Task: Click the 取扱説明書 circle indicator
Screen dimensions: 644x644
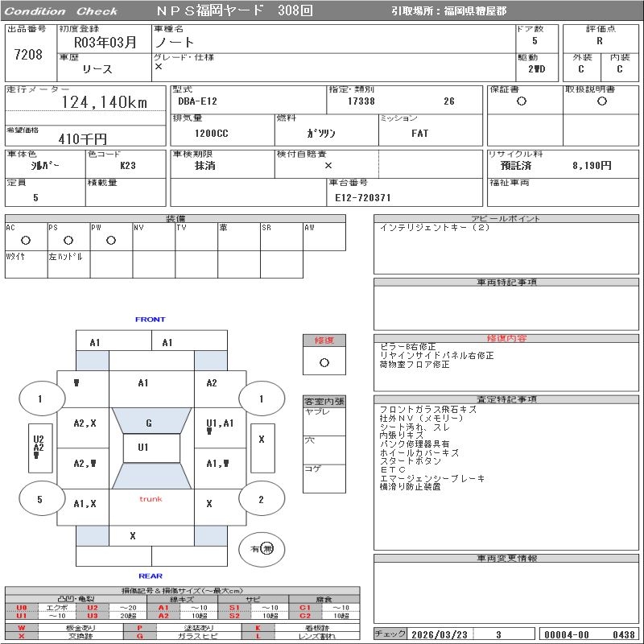Action: pos(601,101)
